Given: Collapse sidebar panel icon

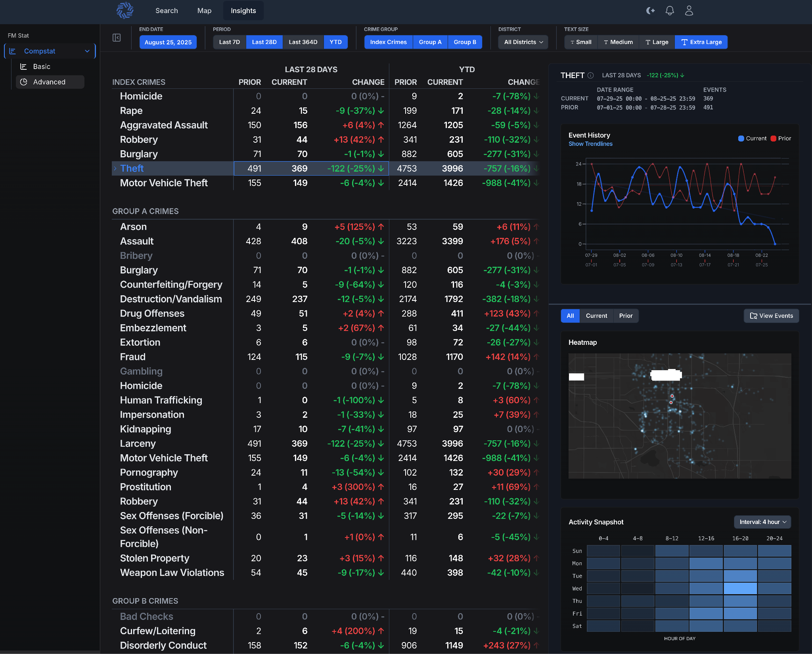Looking at the screenshot, I should pyautogui.click(x=117, y=38).
